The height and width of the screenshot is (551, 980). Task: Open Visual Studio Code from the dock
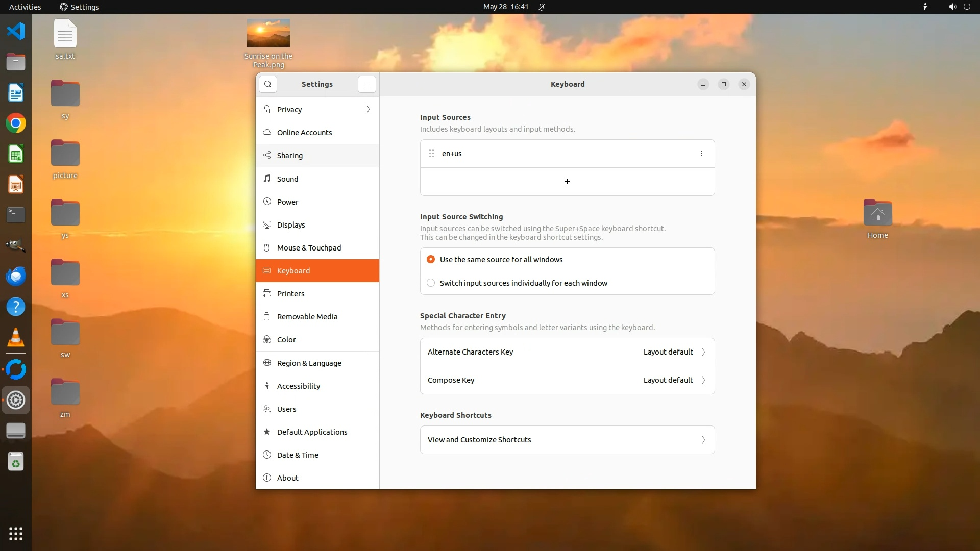click(16, 32)
